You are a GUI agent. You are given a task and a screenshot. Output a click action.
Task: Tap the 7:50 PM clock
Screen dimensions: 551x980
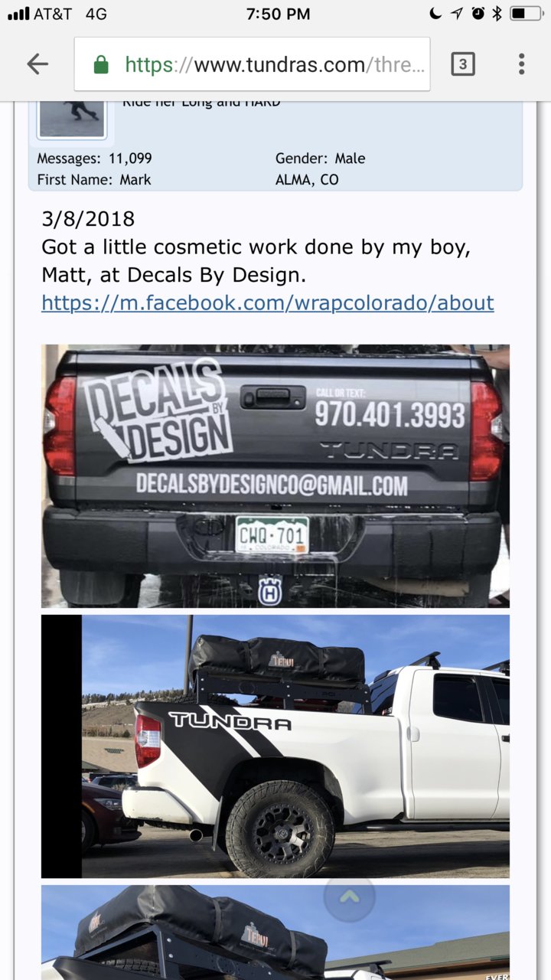[x=279, y=14]
